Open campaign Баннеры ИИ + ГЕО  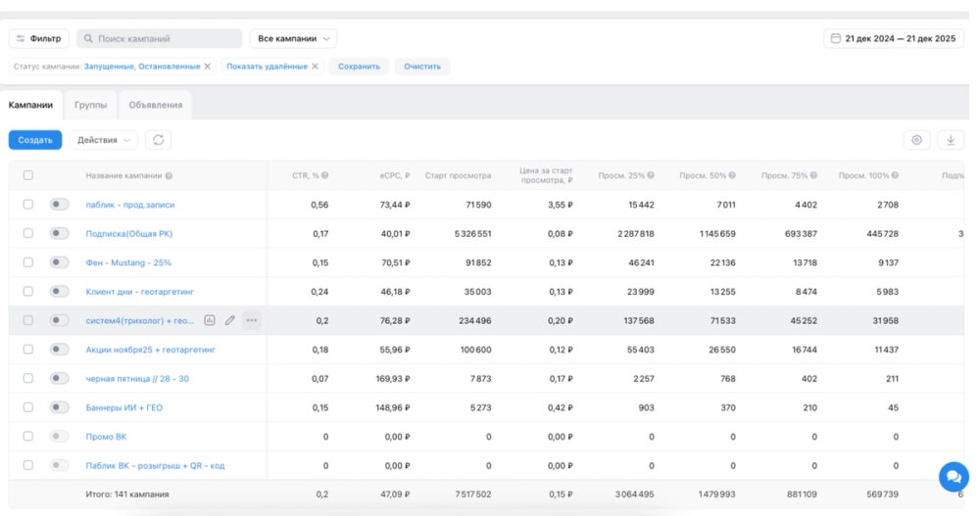[123, 408]
